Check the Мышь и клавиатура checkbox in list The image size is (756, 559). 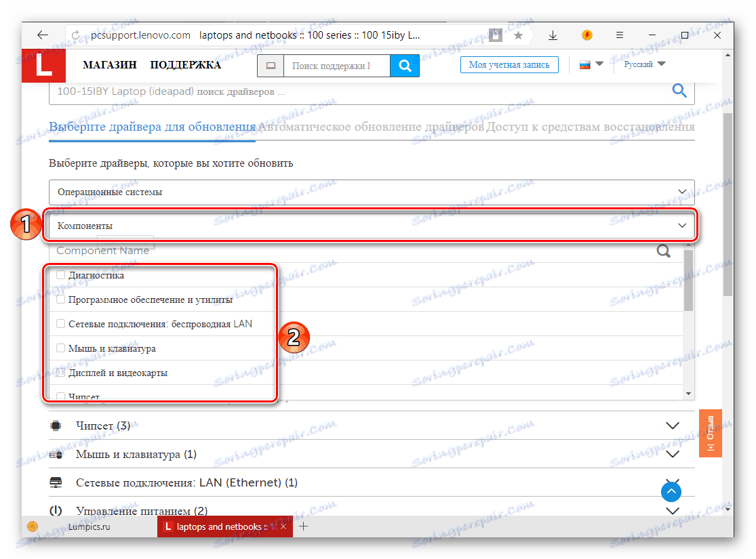point(61,348)
